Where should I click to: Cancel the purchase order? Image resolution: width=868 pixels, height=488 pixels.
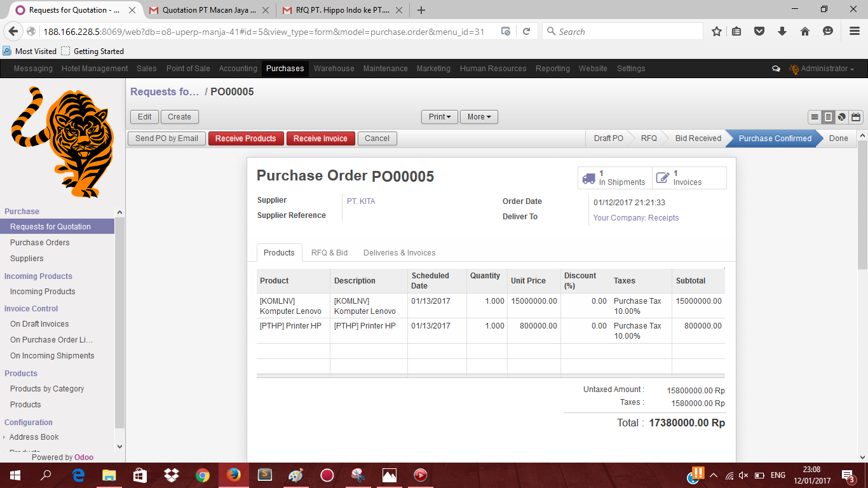[x=377, y=139]
